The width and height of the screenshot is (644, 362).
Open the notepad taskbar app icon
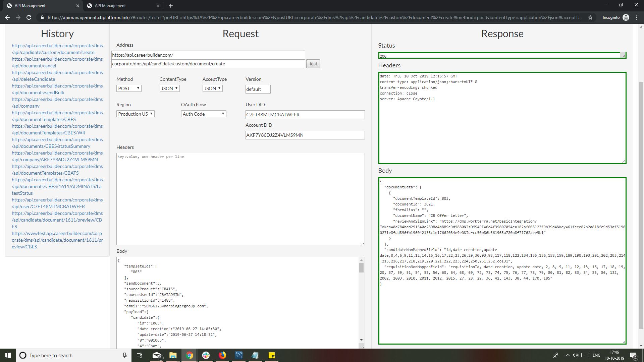(x=255, y=355)
